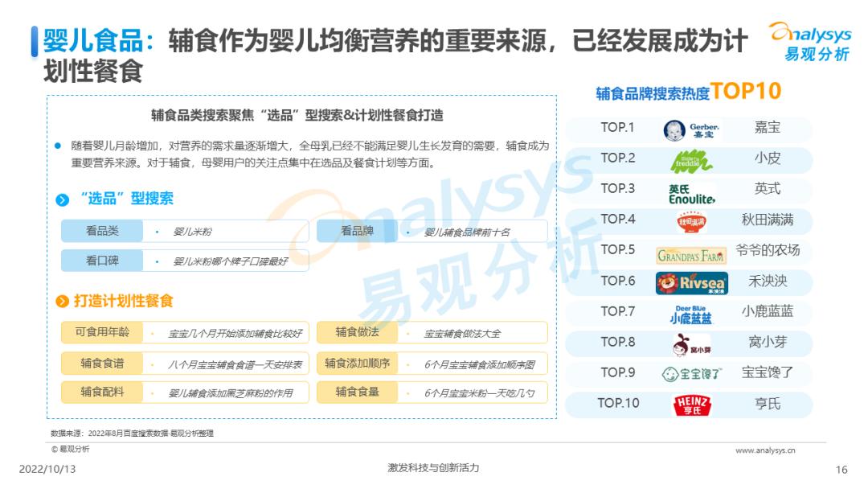Click the Deer Blue 小鹿蓝蓝 logo
The image size is (868, 489).
click(x=691, y=314)
